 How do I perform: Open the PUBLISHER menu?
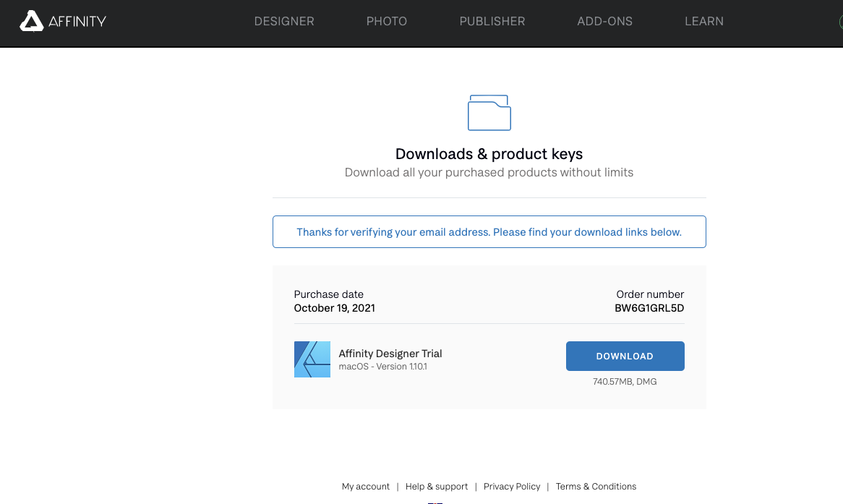coord(492,21)
